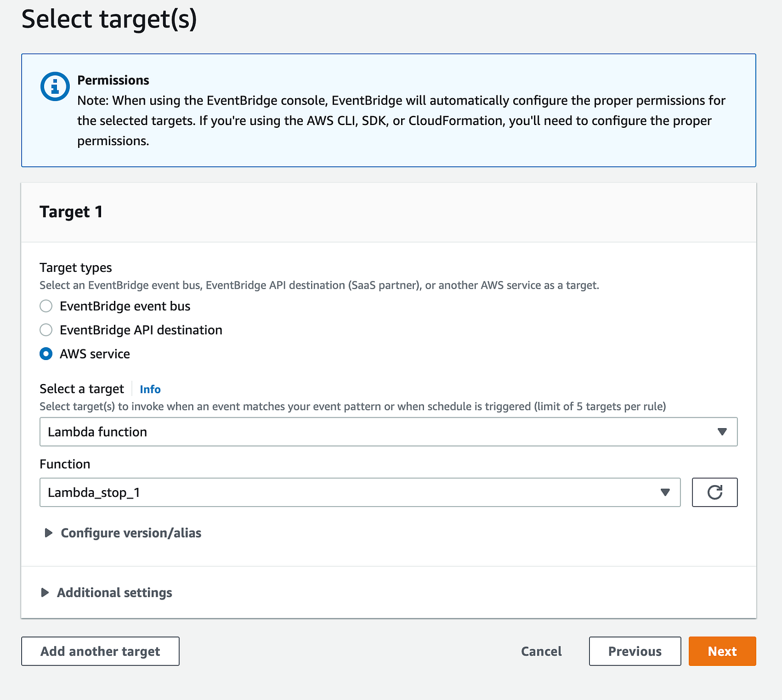The height and width of the screenshot is (700, 782).
Task: Click the Lambda function dropdown arrow icon
Action: (722, 431)
